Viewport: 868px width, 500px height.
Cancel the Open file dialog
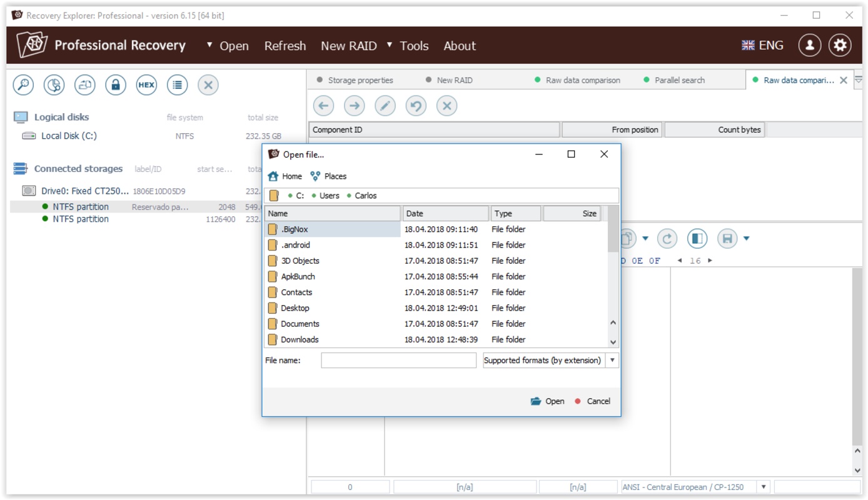(x=598, y=401)
